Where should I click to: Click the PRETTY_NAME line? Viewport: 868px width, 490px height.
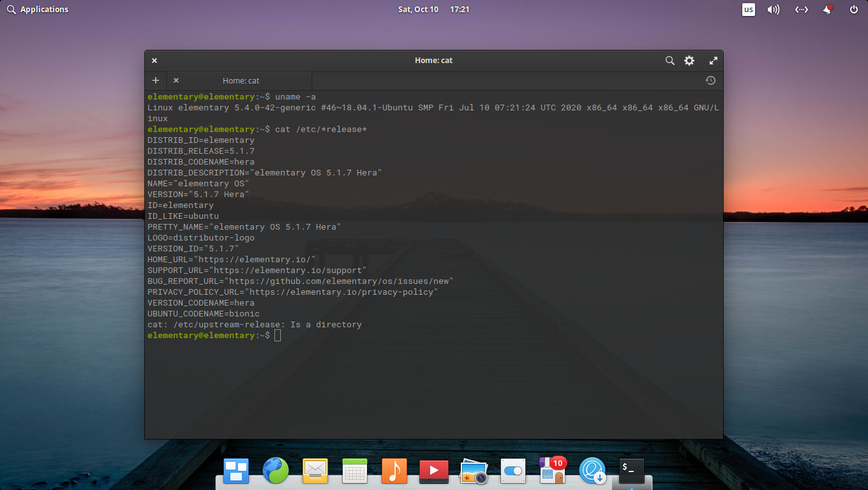pos(244,227)
